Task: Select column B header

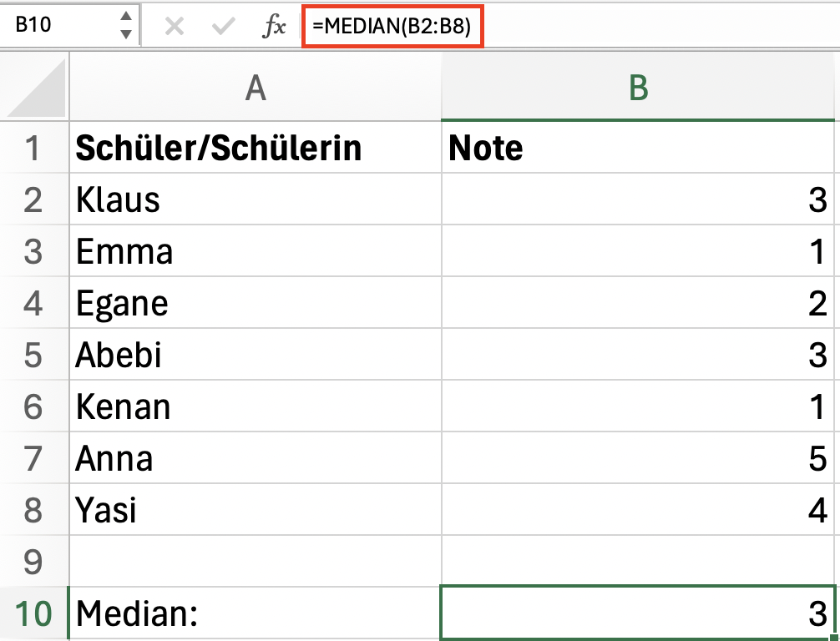Action: pyautogui.click(x=638, y=87)
